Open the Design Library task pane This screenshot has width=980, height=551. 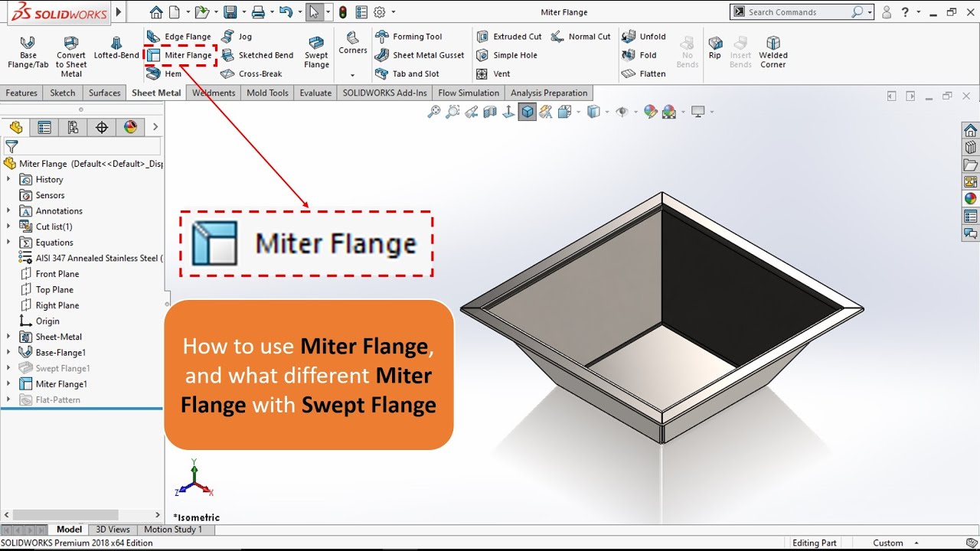coord(970,148)
